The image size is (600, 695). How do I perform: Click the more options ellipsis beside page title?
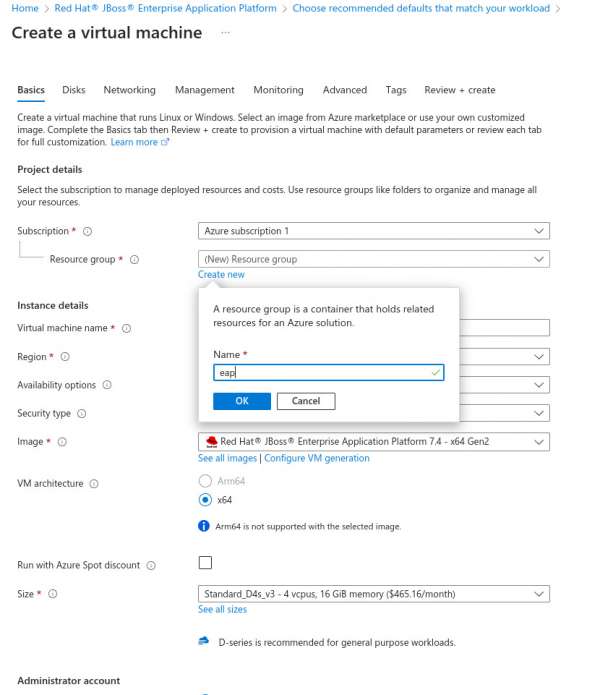click(x=225, y=33)
